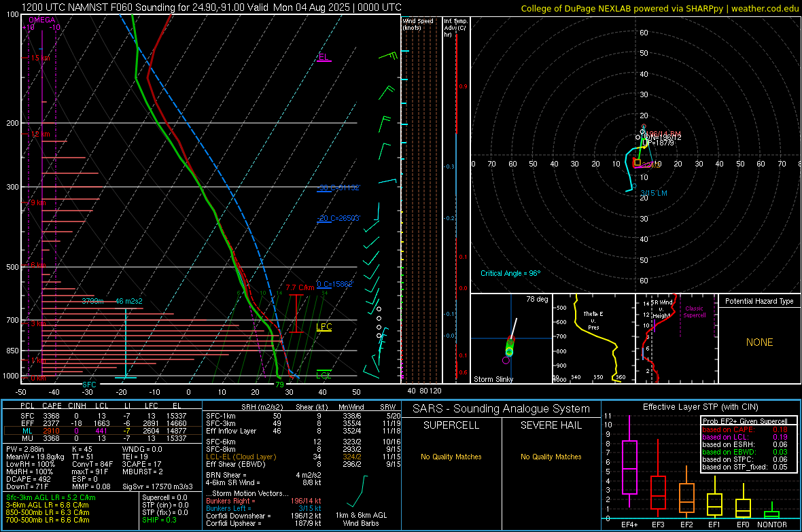Click the Sfc-3km AGL LR = 5.2 C/km line
This screenshot has height=532, width=802.
(x=51, y=497)
